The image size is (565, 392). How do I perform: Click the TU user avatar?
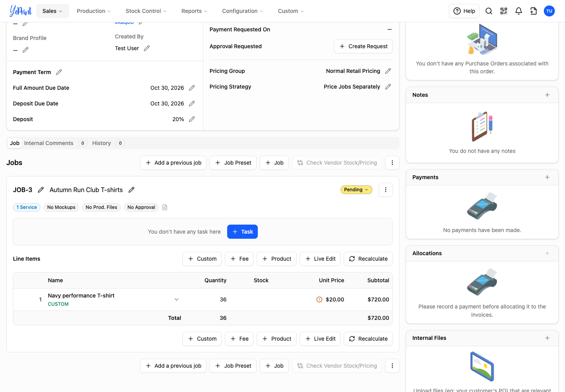tap(549, 11)
